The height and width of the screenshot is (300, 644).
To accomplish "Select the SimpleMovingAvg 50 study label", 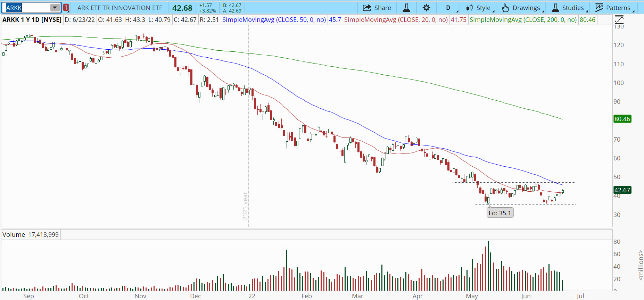I will 274,20.
